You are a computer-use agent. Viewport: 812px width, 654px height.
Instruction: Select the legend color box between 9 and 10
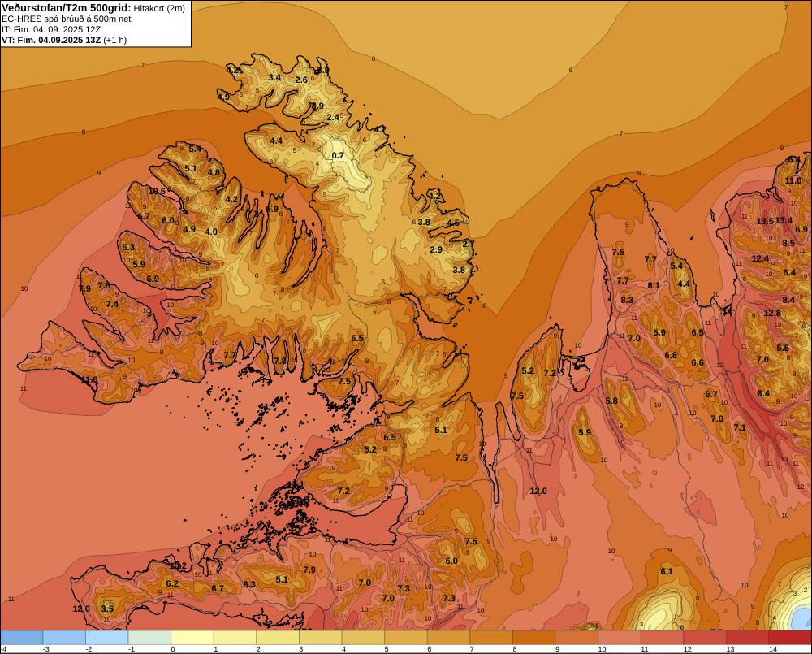click(577, 638)
